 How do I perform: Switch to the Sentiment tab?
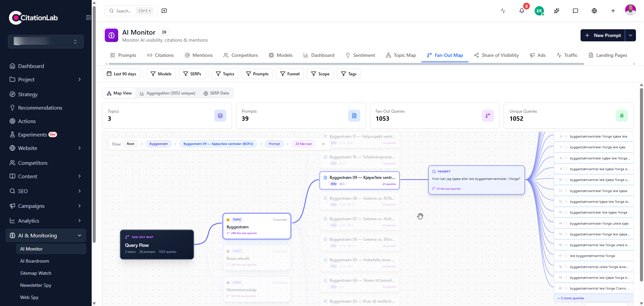360,55
